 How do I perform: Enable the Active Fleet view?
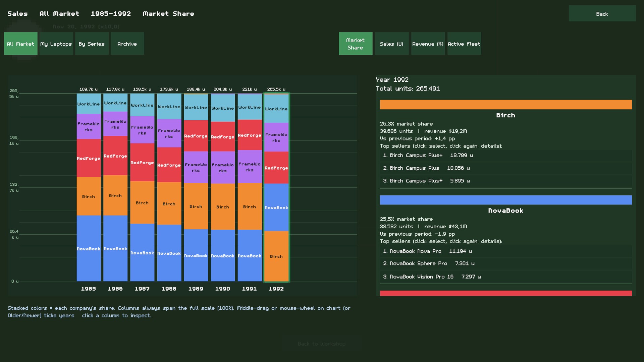click(x=464, y=44)
